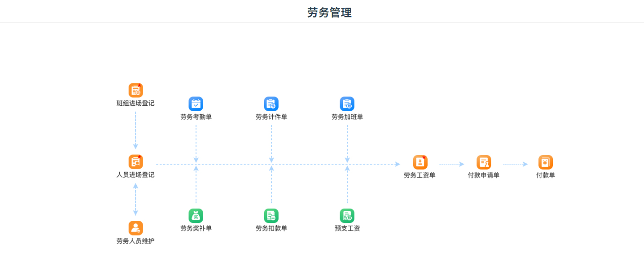644x274 pixels.
Task: Click the 预支工资 label
Action: [x=347, y=228]
